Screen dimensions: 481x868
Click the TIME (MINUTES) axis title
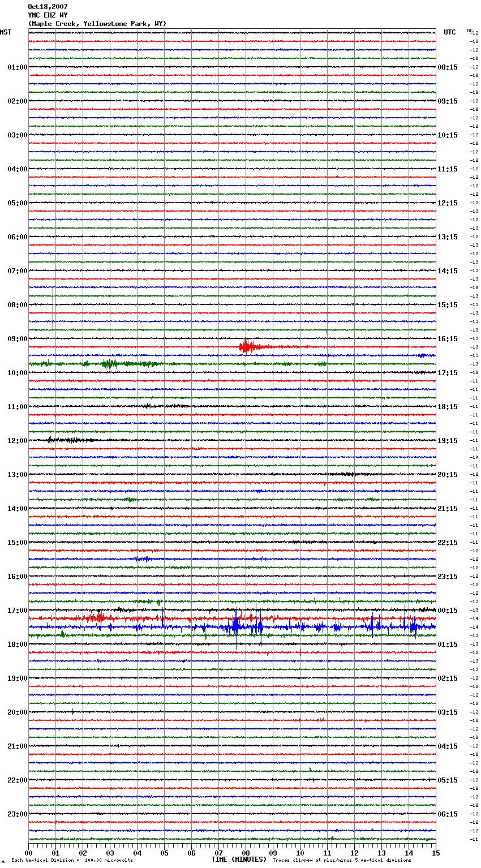coord(239,860)
